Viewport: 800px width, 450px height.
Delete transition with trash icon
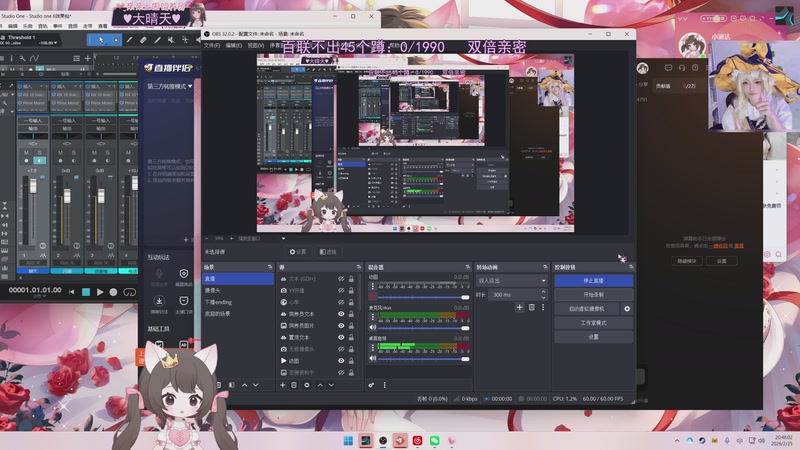tap(532, 307)
